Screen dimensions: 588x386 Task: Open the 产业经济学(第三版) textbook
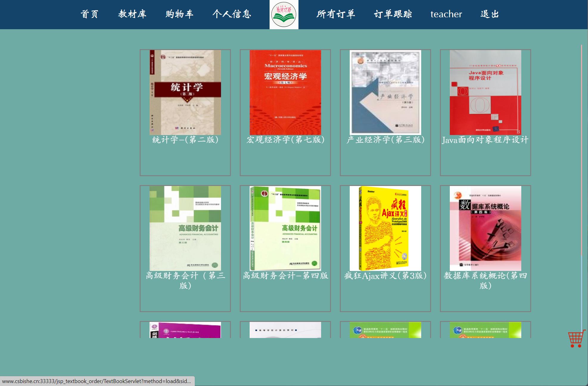[x=385, y=91]
